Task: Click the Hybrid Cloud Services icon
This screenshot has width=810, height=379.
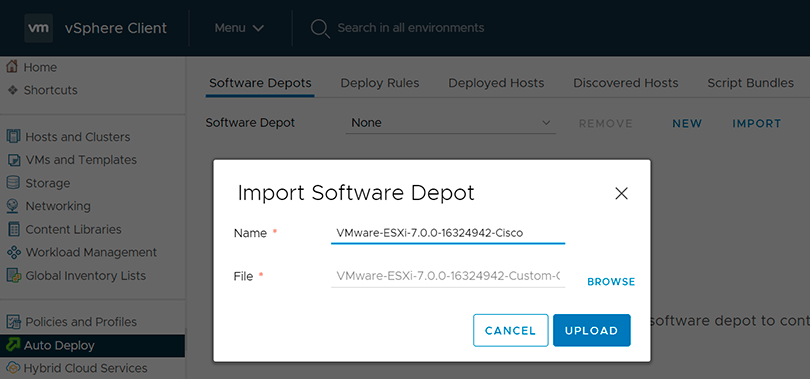Action: pyautogui.click(x=13, y=368)
